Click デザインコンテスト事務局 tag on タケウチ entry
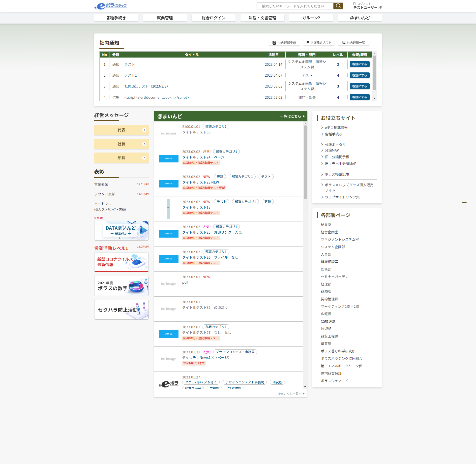476x464 pixels. pos(235,352)
